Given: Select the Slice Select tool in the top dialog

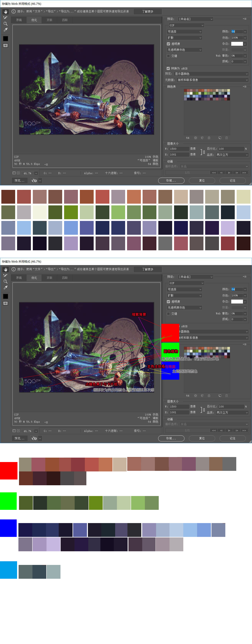Looking at the screenshot, I should (6, 18).
